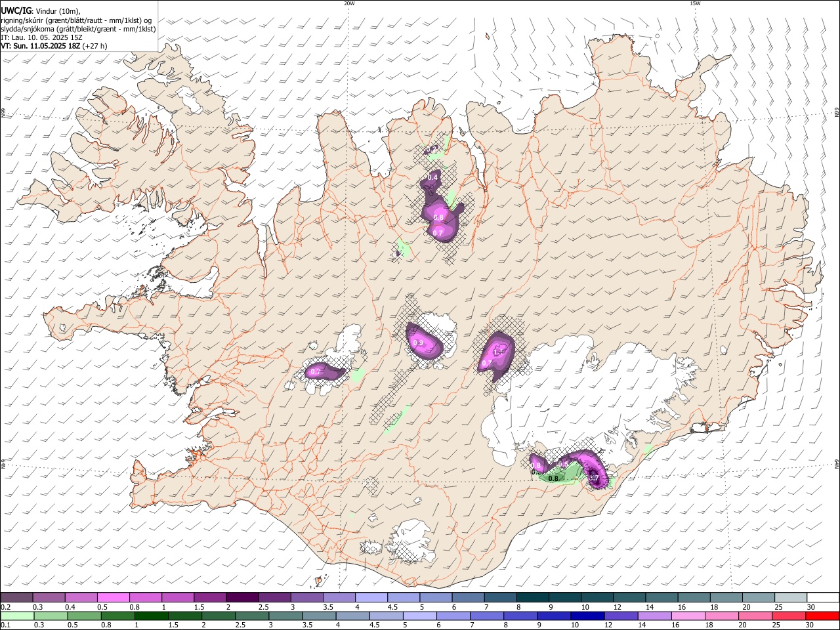Viewport: 840px width, 630px height.
Task: Click the 0.9 value label on the central glacier
Action: tap(419, 343)
